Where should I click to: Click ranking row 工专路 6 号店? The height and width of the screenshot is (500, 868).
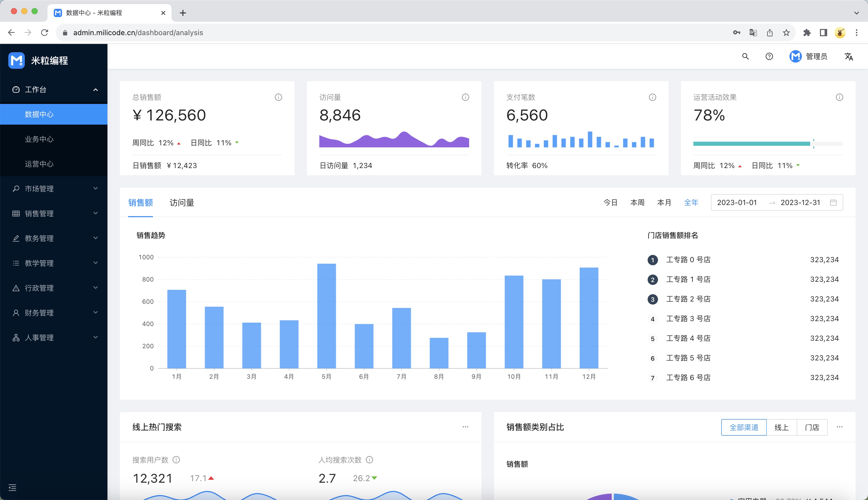pos(743,377)
